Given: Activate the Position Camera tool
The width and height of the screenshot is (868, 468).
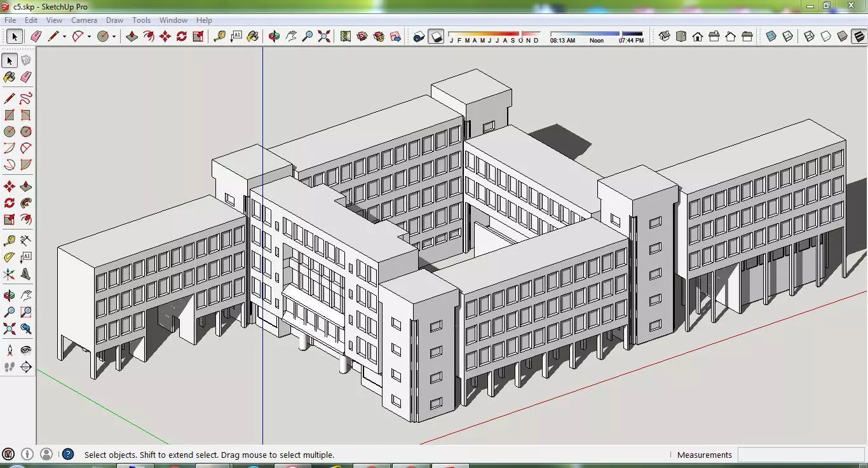Looking at the screenshot, I should pyautogui.click(x=10, y=350).
